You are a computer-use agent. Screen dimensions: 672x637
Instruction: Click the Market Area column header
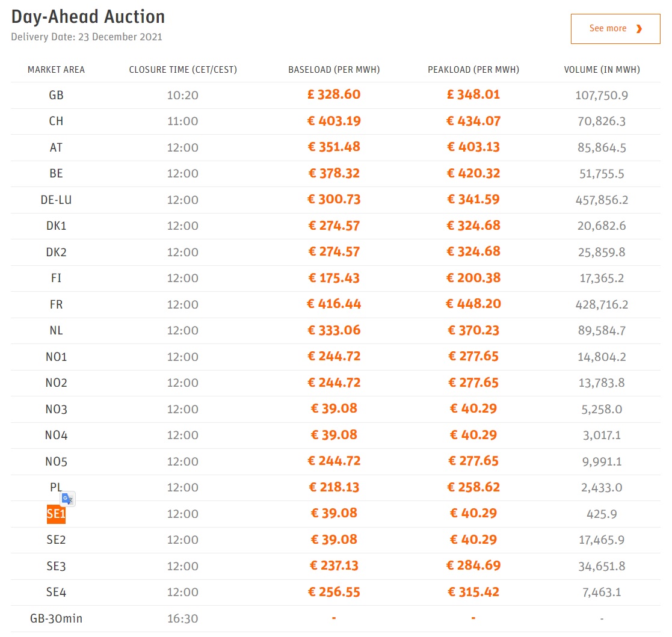coord(56,70)
